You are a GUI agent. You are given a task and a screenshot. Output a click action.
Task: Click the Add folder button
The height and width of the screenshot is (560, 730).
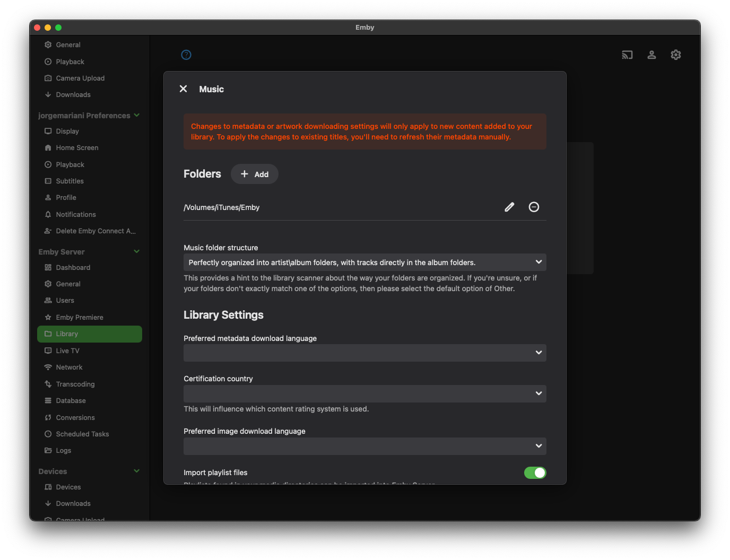pos(255,174)
